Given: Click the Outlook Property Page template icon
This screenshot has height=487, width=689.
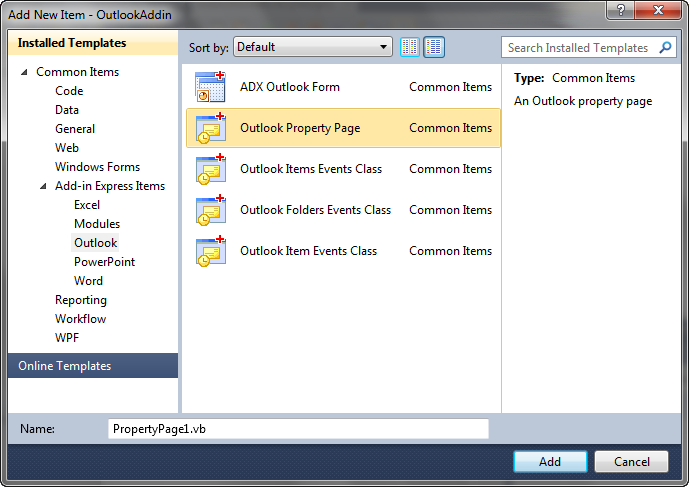Looking at the screenshot, I should coord(210,128).
